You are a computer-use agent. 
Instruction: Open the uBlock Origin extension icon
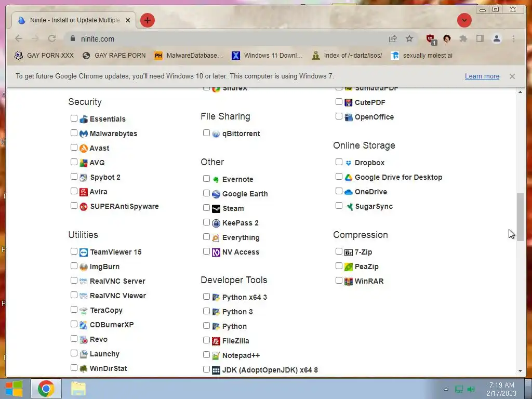point(431,39)
